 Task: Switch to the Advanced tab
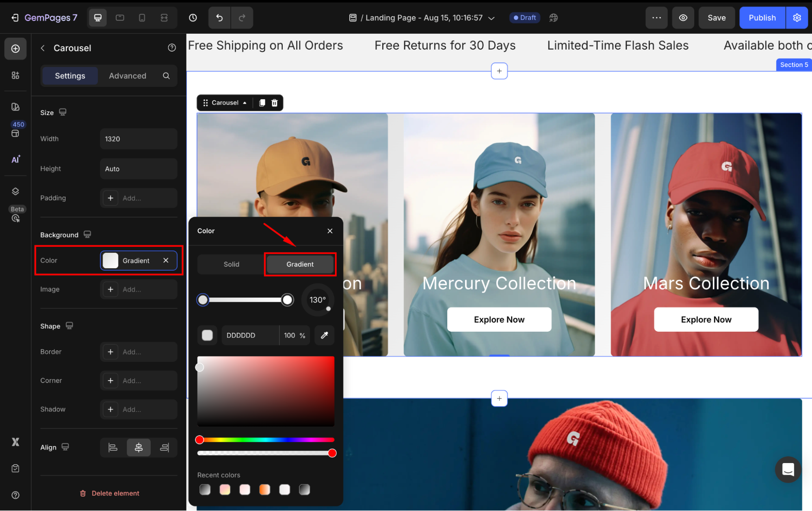(x=127, y=76)
